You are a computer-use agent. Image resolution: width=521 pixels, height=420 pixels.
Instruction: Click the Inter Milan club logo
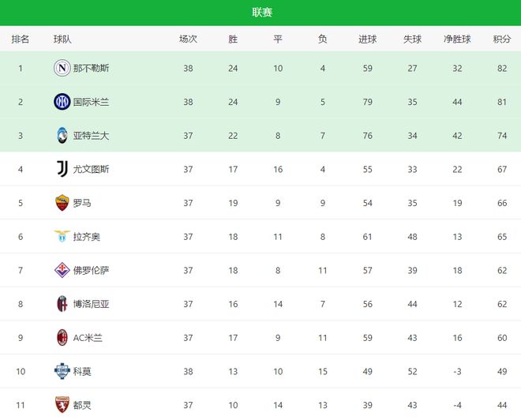(62, 102)
